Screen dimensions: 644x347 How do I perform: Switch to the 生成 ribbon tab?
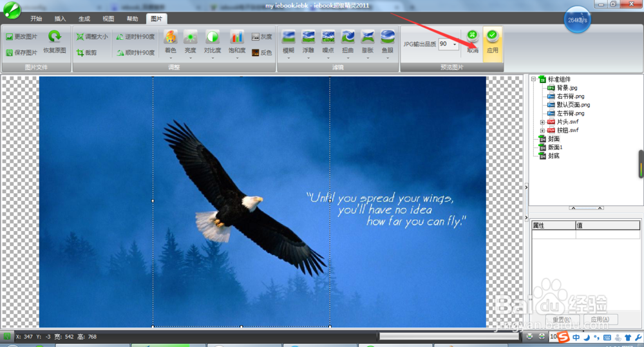(x=84, y=19)
